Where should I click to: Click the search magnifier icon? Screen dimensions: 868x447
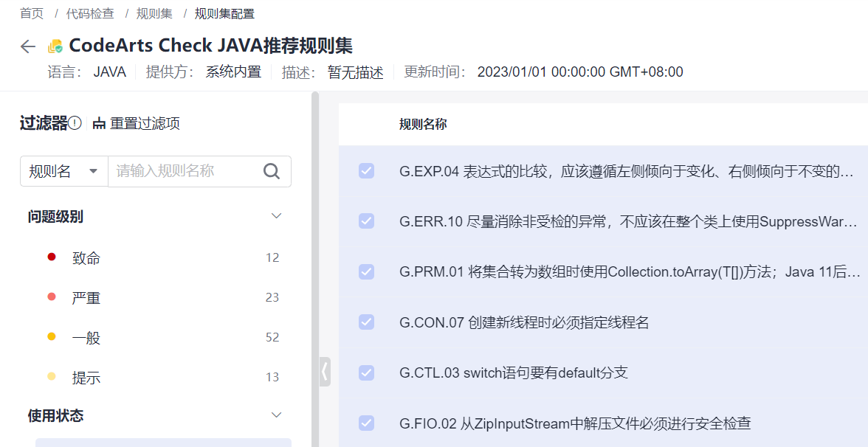[x=272, y=170]
